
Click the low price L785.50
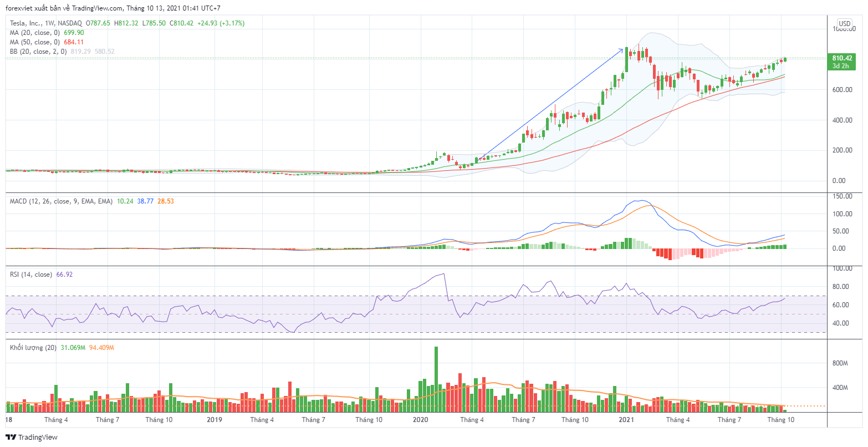coord(154,23)
